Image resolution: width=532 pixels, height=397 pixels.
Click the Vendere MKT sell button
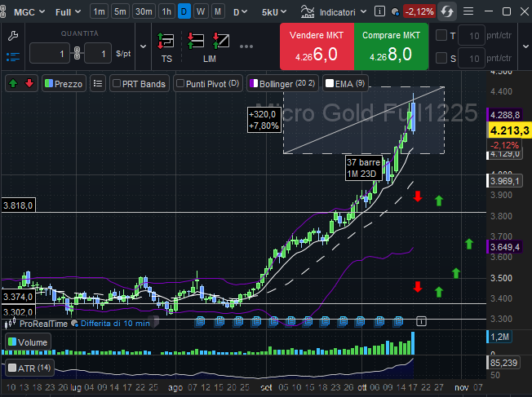point(317,47)
